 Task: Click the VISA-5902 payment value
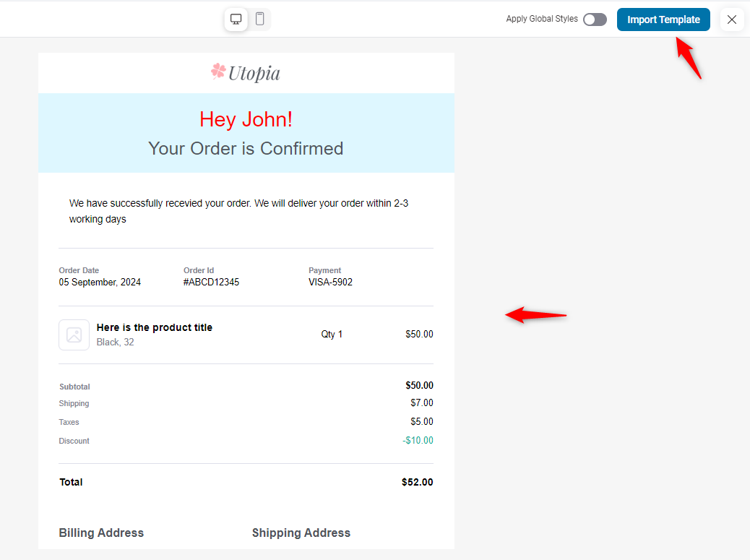330,283
